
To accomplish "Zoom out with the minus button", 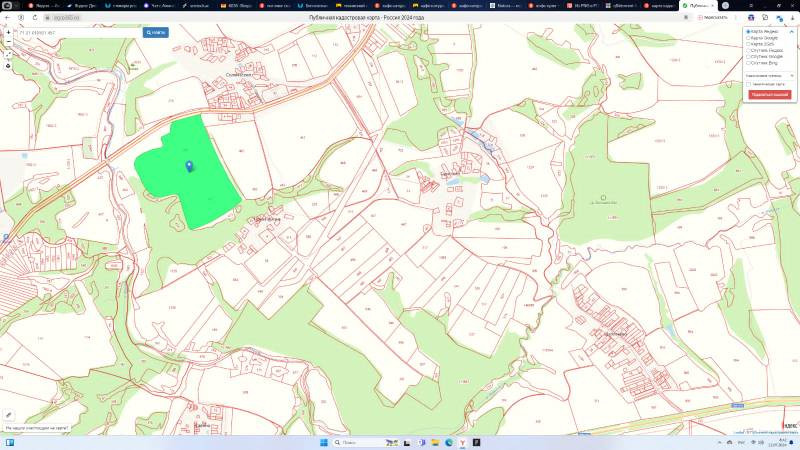I will 8,43.
